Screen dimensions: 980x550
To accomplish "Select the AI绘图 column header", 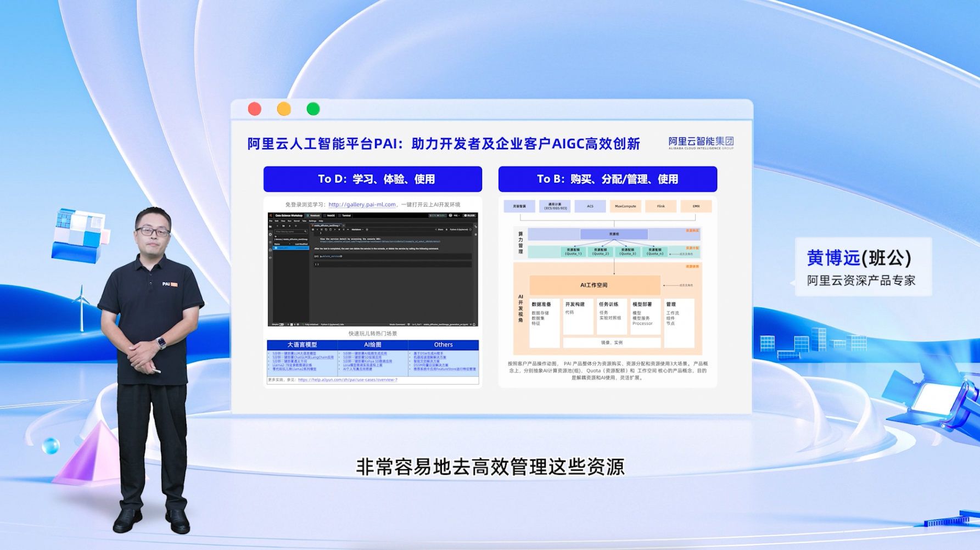I will point(373,345).
